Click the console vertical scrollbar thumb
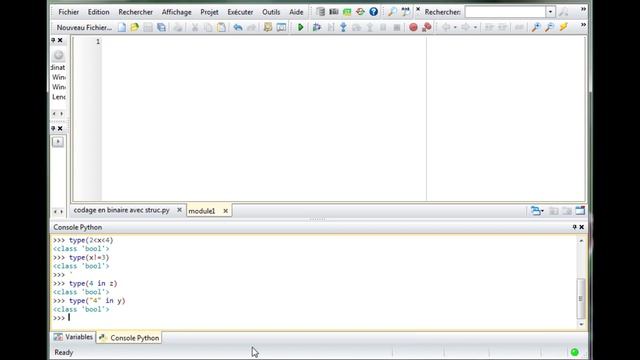The height and width of the screenshot is (360, 640). (x=581, y=298)
